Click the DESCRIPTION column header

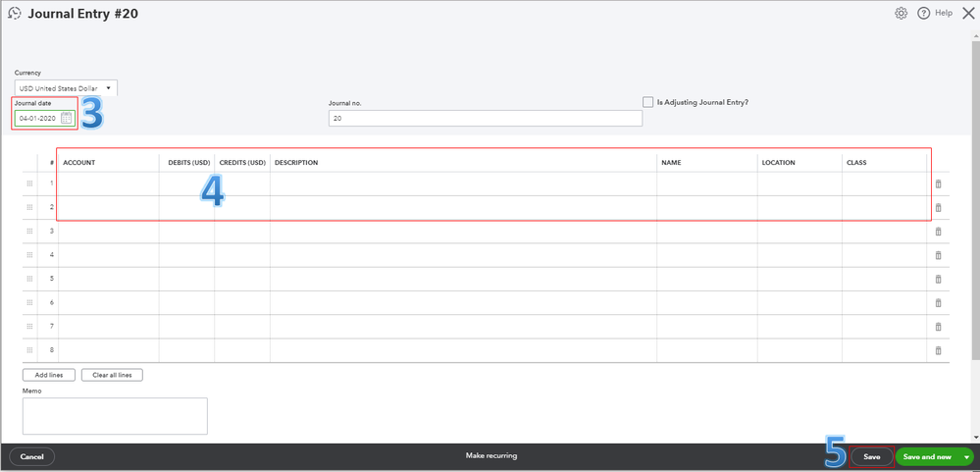click(296, 163)
